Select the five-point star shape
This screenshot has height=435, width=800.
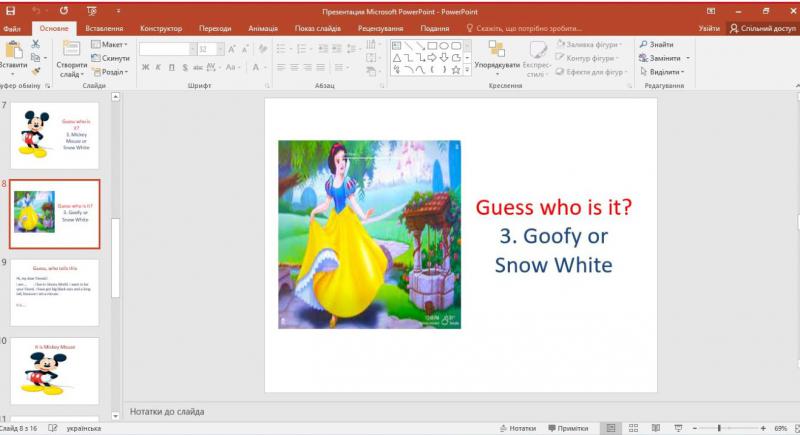tap(456, 70)
